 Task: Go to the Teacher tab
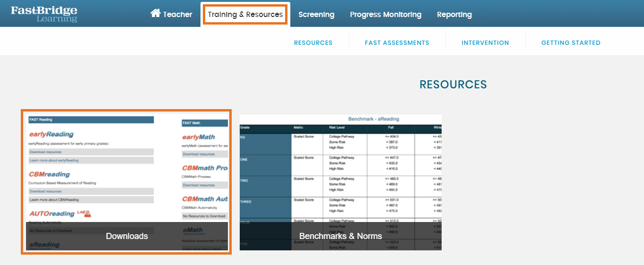[x=177, y=14]
